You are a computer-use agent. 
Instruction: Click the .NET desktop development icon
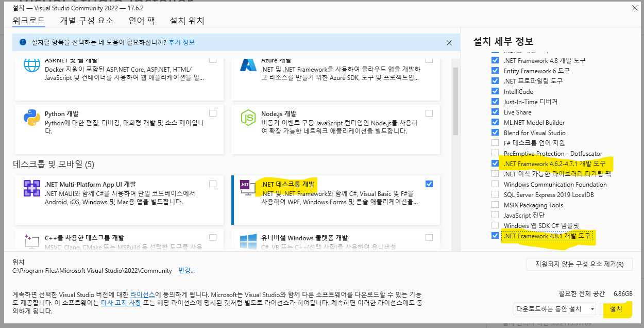pyautogui.click(x=248, y=188)
